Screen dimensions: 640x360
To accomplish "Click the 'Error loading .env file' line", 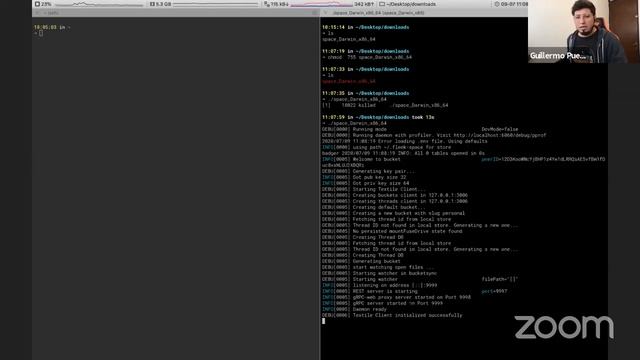I will pos(404,141).
